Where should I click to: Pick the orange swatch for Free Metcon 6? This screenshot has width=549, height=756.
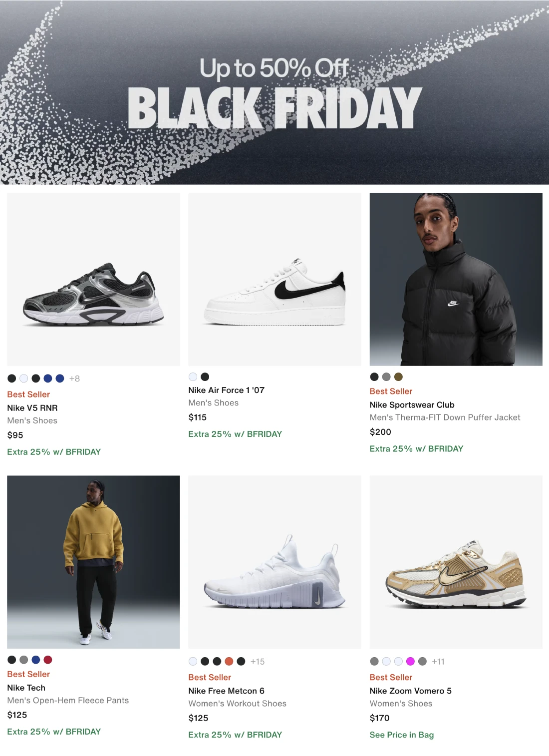(x=229, y=661)
